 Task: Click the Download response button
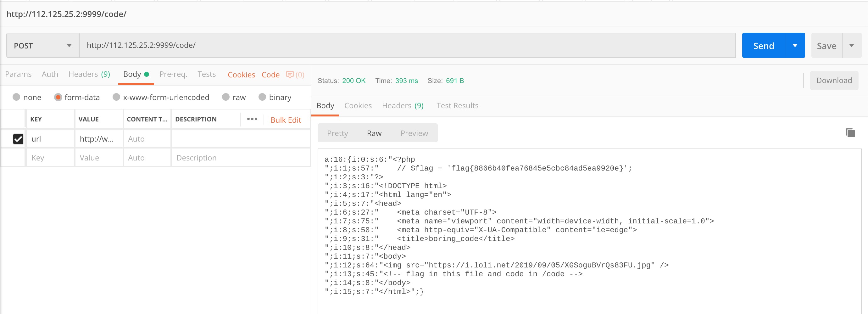click(x=834, y=80)
